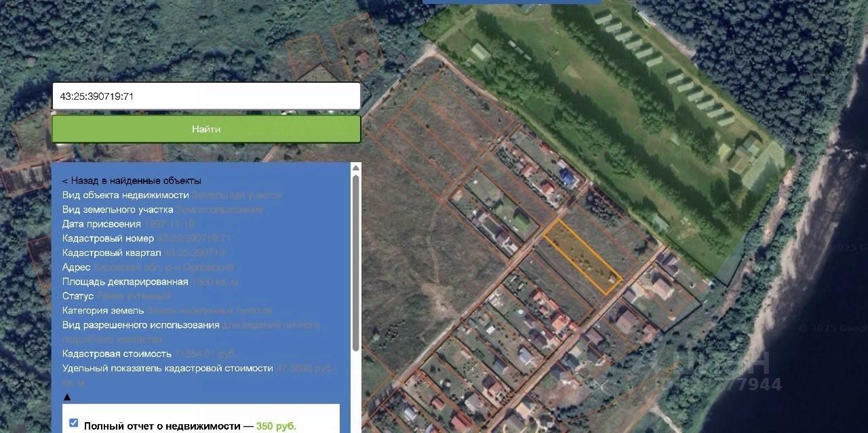Toggle 'Полный отчет о недвижимости' checkbox

click(x=73, y=423)
